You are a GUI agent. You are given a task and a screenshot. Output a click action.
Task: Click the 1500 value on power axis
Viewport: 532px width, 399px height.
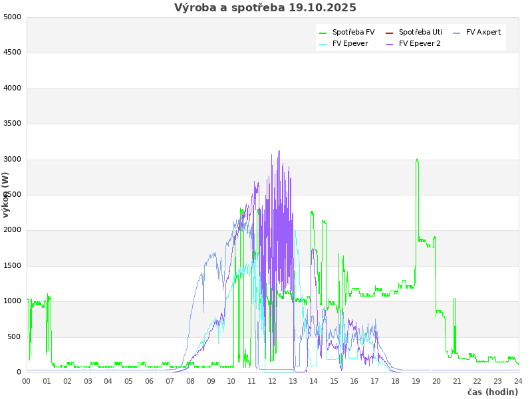click(x=12, y=266)
